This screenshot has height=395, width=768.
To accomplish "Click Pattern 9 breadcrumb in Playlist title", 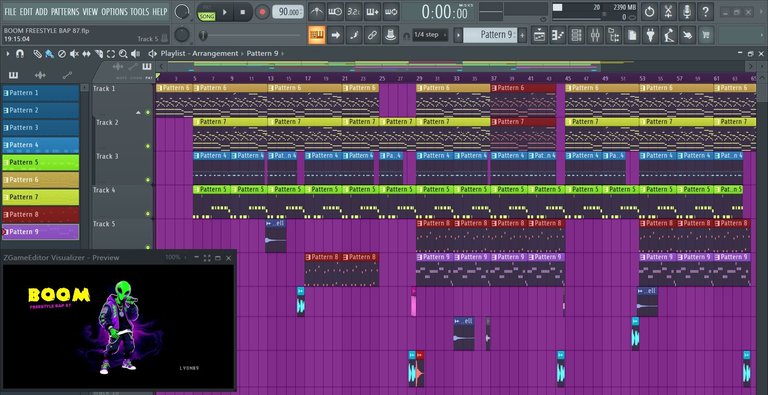I will click(263, 53).
